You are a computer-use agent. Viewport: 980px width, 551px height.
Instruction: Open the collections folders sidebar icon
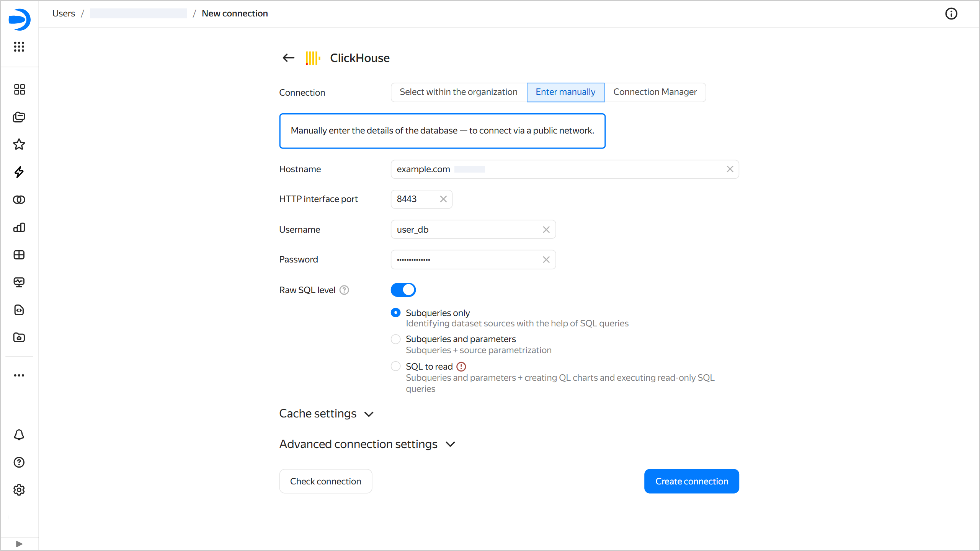pos(19,117)
